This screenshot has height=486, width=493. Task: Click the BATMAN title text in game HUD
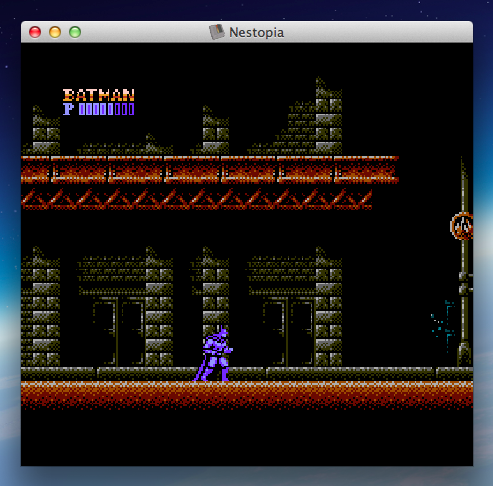[x=99, y=95]
